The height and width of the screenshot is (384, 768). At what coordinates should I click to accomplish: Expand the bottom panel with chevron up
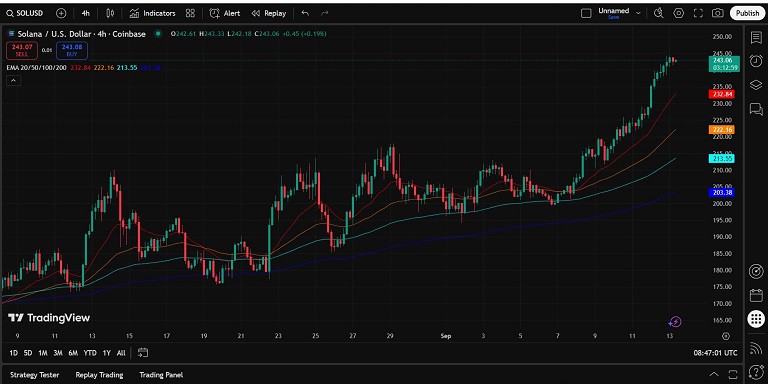tap(714, 375)
